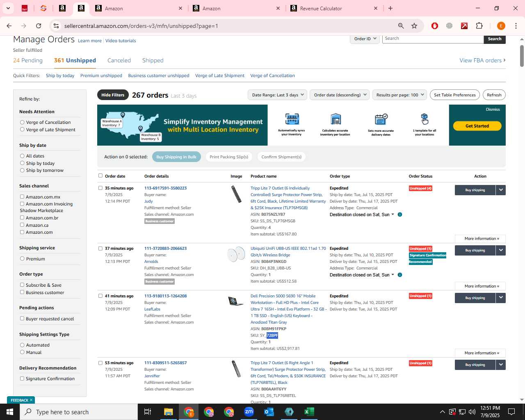Open the red Opera-style extension icon

[x=435, y=26]
